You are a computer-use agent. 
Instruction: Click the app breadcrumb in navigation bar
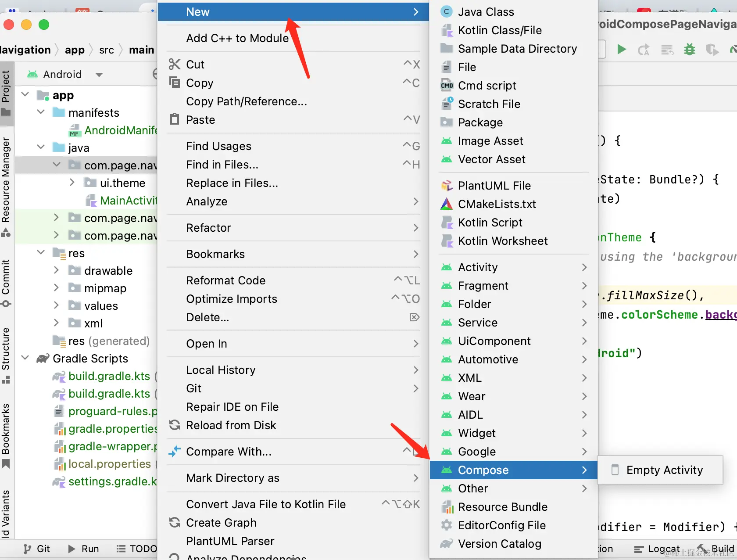pos(75,50)
